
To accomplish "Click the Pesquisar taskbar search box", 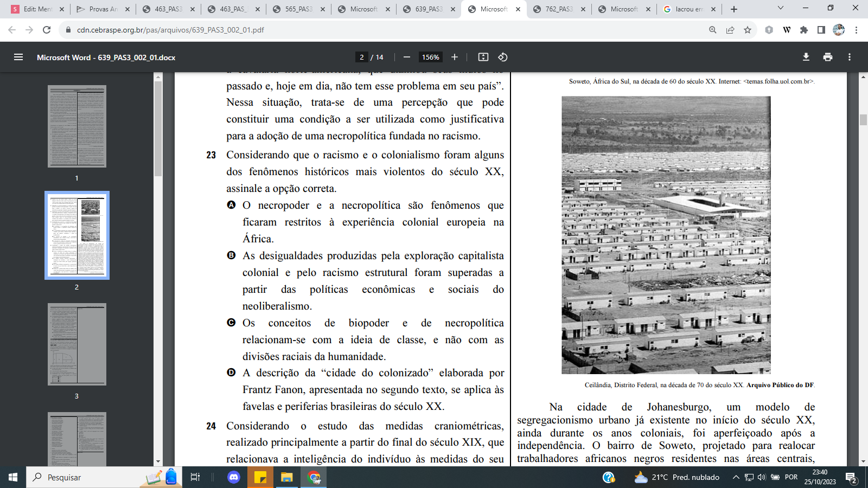I will (x=103, y=477).
